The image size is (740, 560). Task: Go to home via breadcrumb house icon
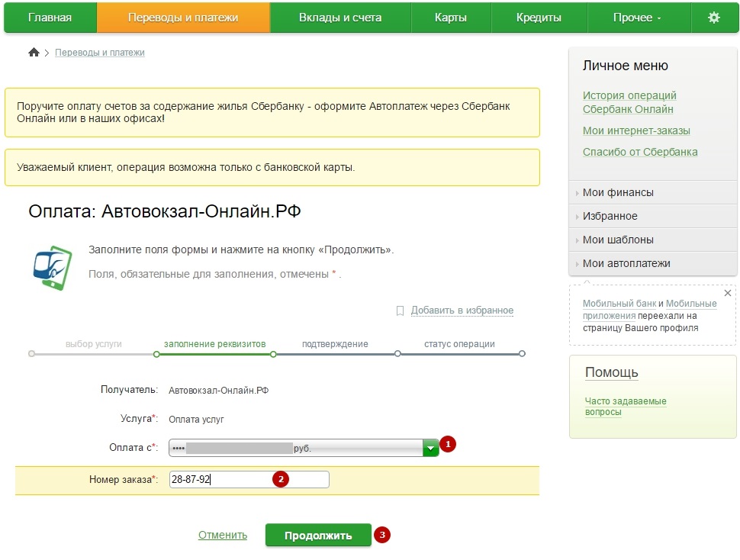(x=34, y=53)
